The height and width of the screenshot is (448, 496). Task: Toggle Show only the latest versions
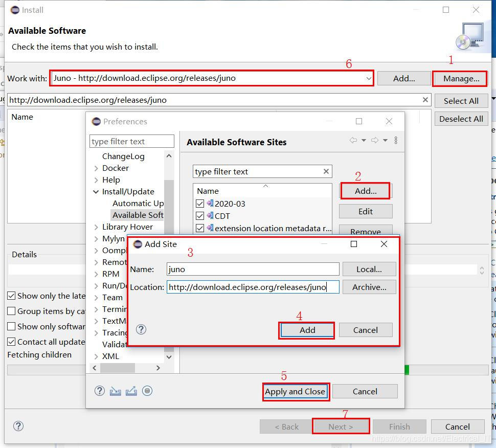11,296
